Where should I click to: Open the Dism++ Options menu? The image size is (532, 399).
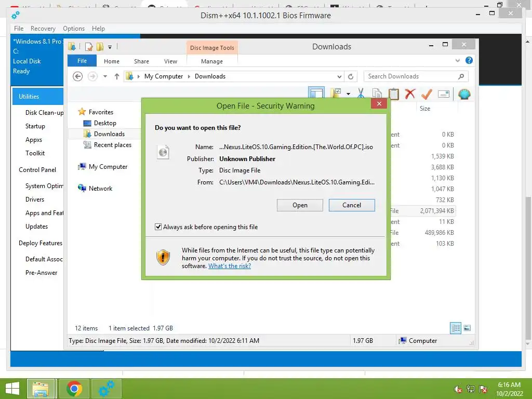(x=74, y=29)
